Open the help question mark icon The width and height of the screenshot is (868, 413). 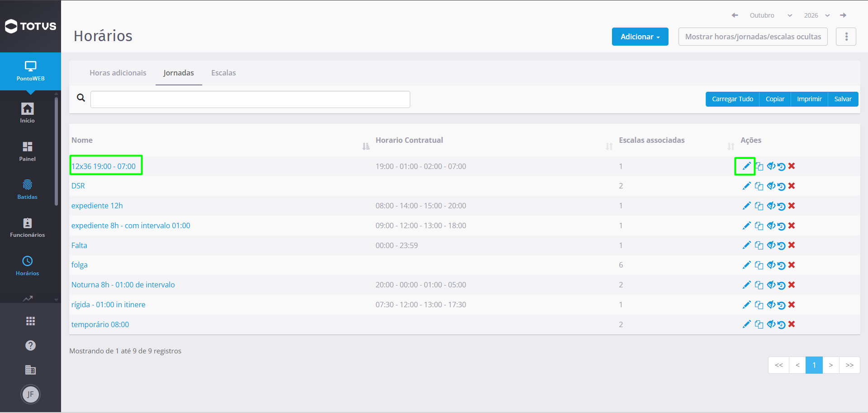[x=30, y=346]
